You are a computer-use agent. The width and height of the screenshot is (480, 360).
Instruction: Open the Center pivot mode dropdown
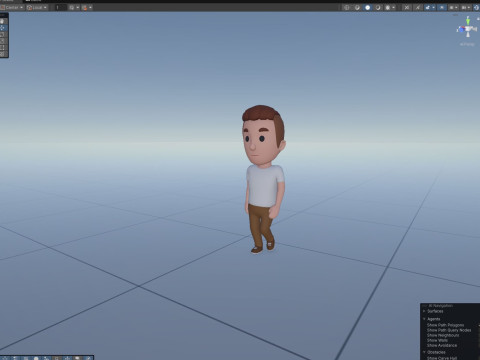click(12, 7)
